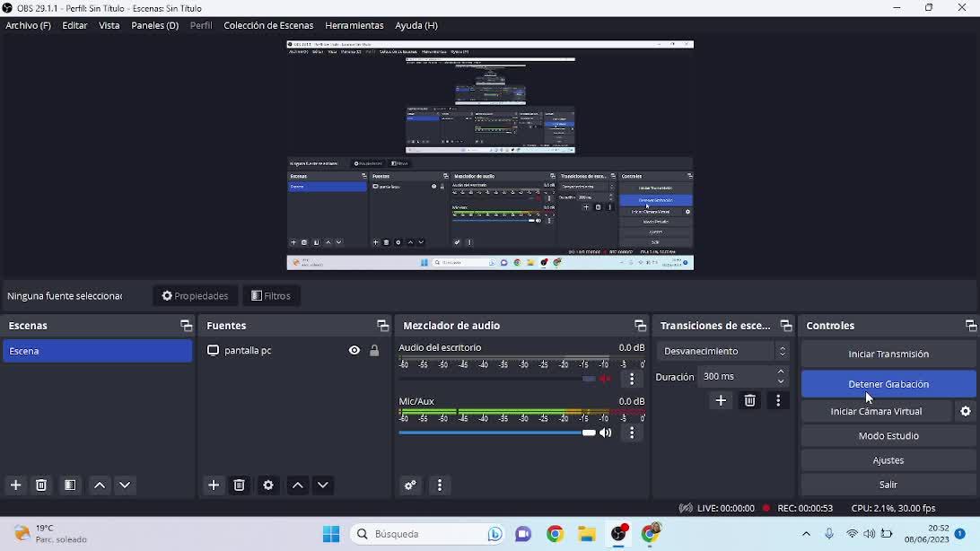
Task: Toggle lock on pantalla pc source
Action: point(374,351)
